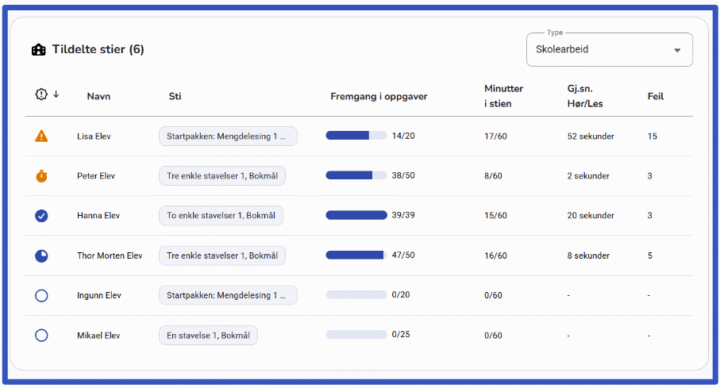The width and height of the screenshot is (720, 388).
Task: Click the 0/25 progress bar for Mikael Elev
Action: coord(356,334)
